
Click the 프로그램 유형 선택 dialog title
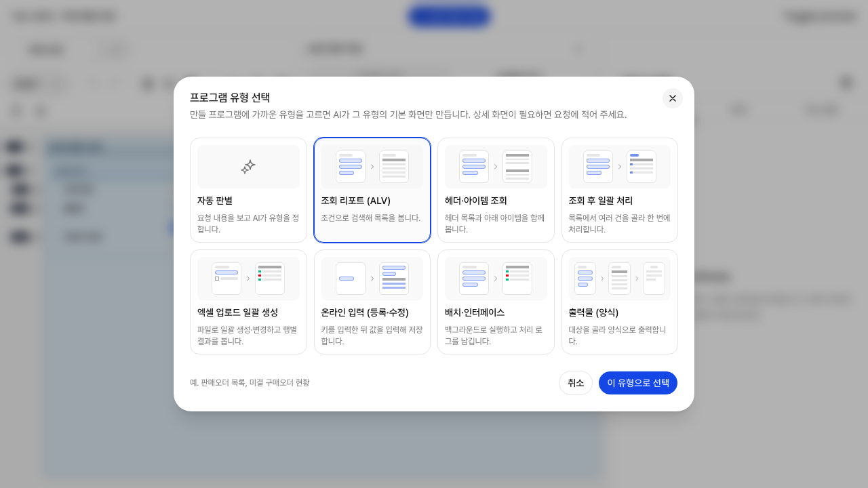coord(230,97)
